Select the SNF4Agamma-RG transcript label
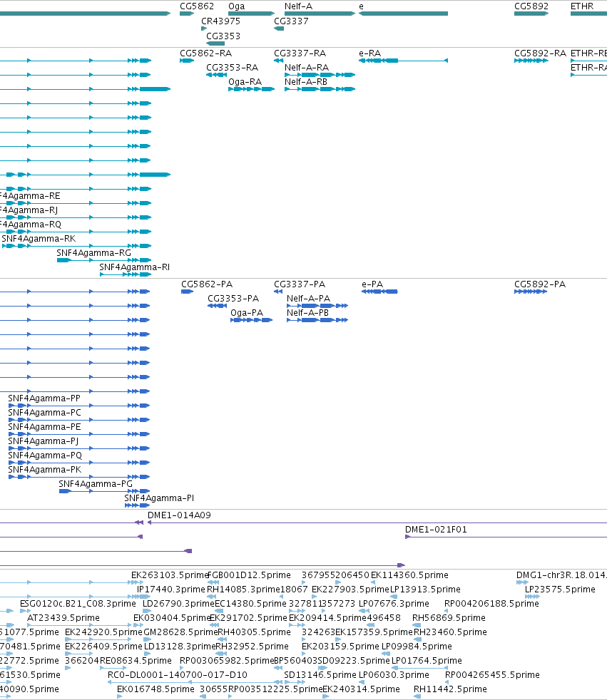Image resolution: width=607 pixels, height=700 pixels. point(94,252)
